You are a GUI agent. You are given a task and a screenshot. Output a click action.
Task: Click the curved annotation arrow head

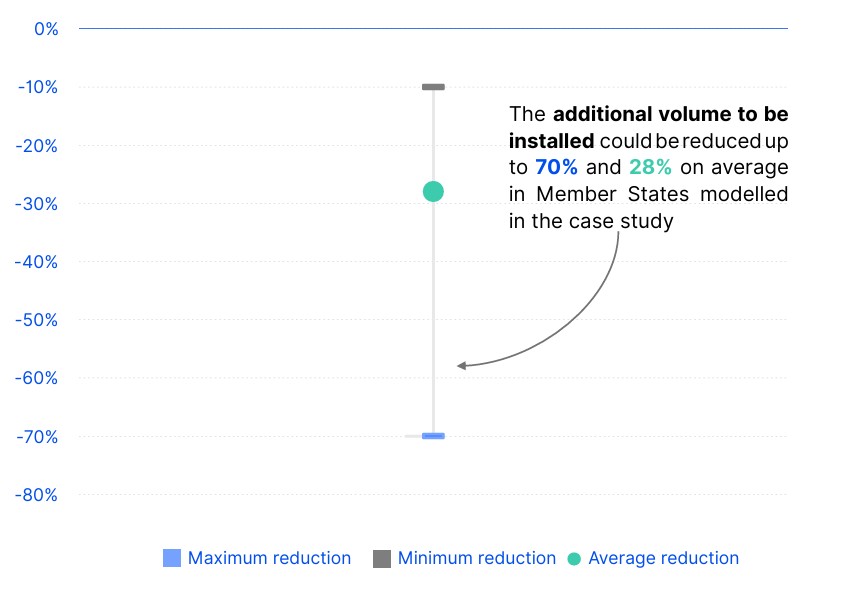coord(461,366)
